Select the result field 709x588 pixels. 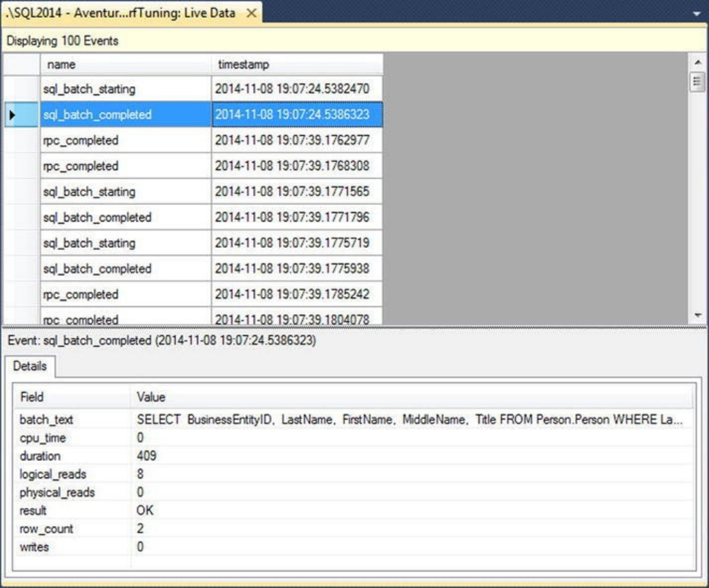33,511
